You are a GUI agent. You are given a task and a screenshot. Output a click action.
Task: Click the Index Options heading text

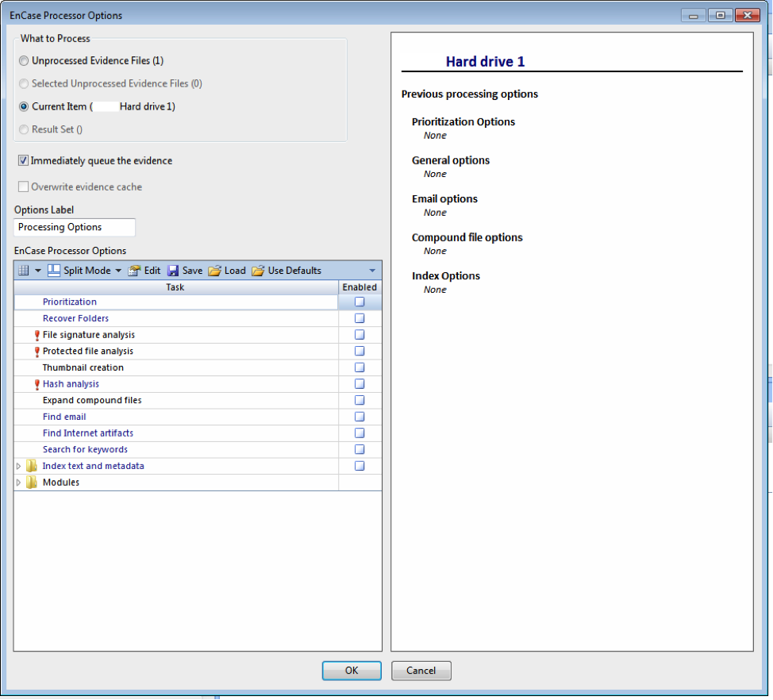[446, 276]
